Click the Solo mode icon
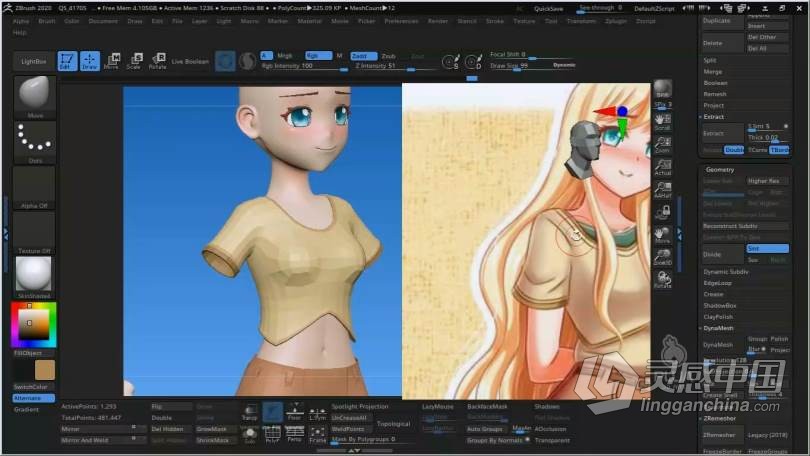 (250, 434)
